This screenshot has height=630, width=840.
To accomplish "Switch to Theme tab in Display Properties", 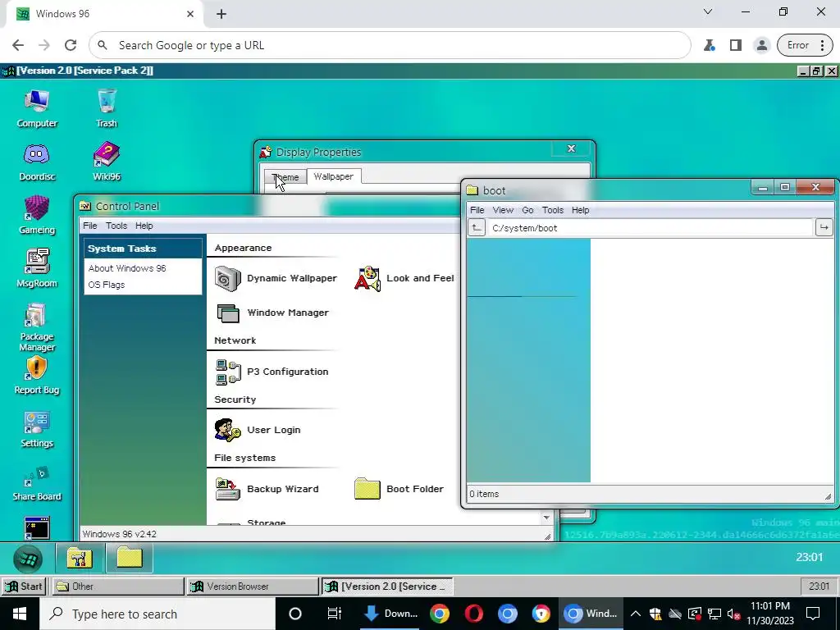I will click(285, 177).
